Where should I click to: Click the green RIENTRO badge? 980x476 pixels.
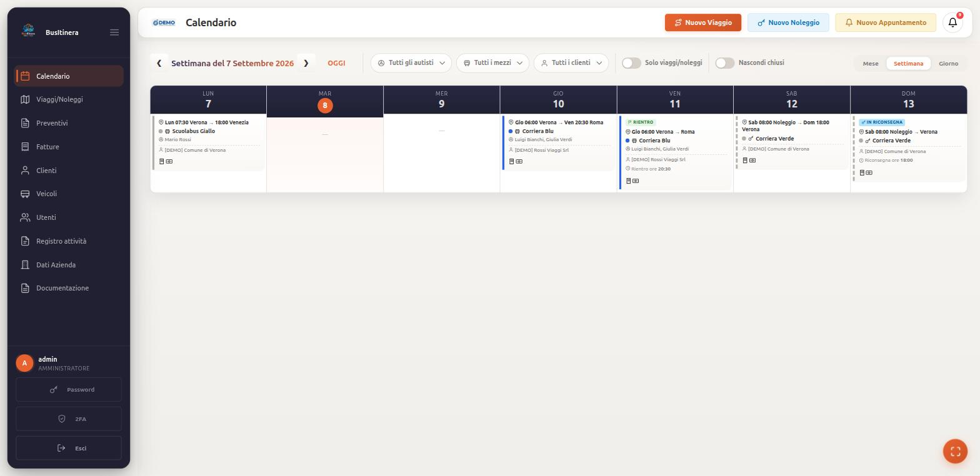coord(641,122)
